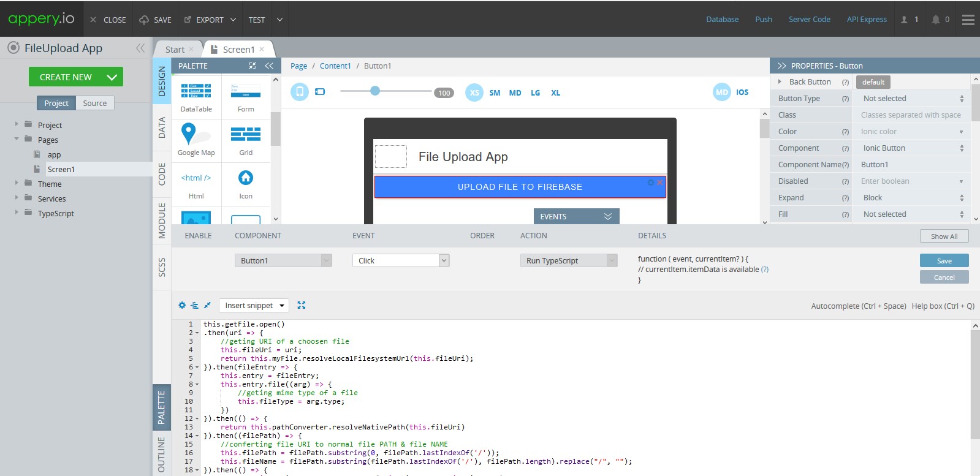Cancel the event edit
The height and width of the screenshot is (476, 980).
pos(944,278)
